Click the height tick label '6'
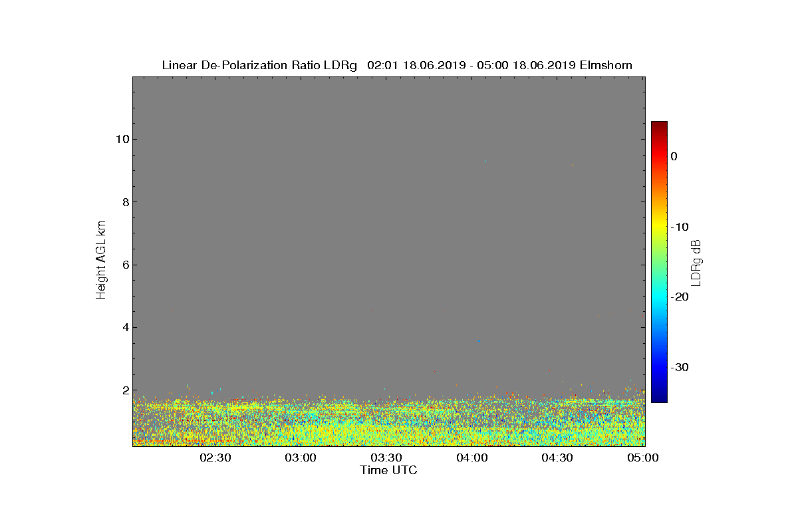798x532 pixels. point(124,265)
